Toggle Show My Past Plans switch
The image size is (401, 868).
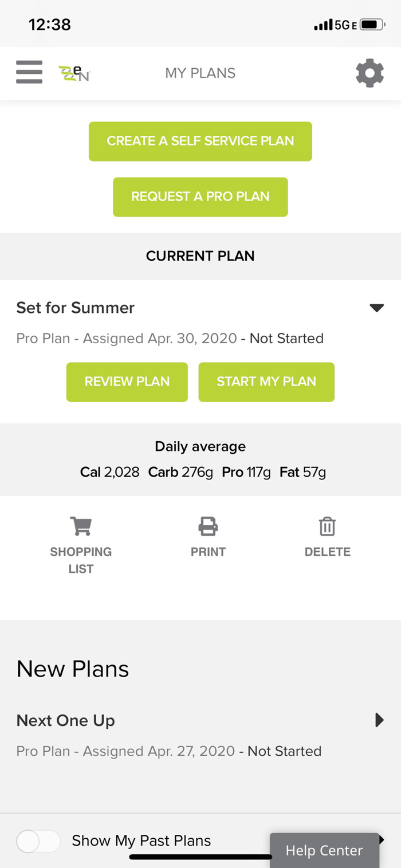click(38, 841)
